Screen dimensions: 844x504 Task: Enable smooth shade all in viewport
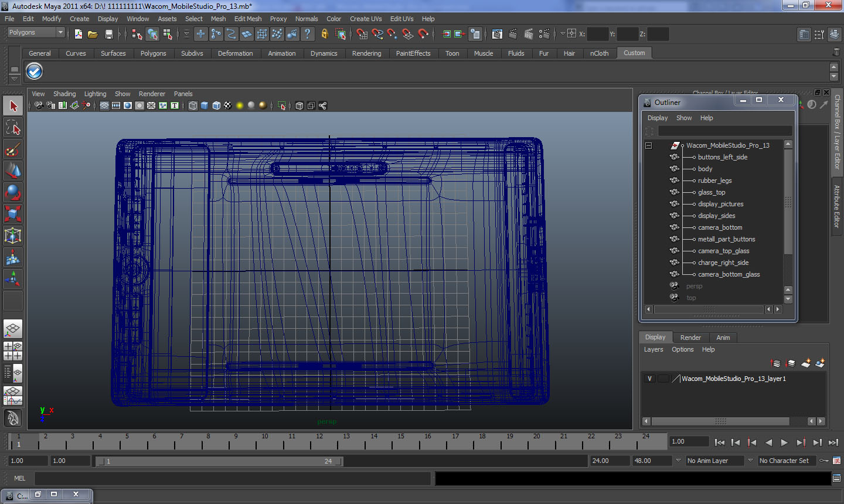pos(205,105)
